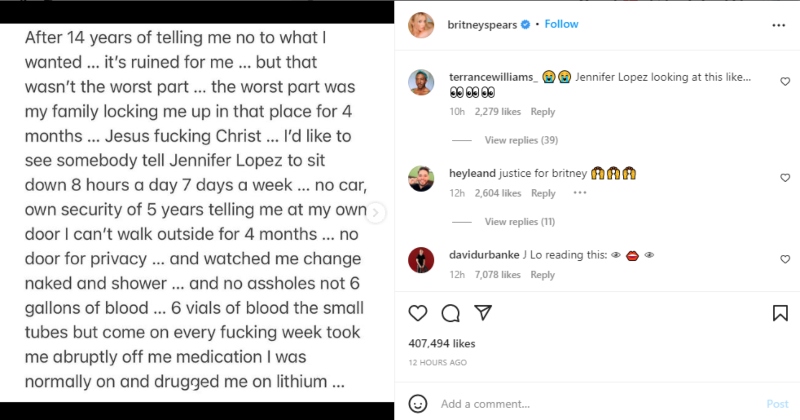
Task: Expand View replies (11)
Action: pyautogui.click(x=519, y=221)
